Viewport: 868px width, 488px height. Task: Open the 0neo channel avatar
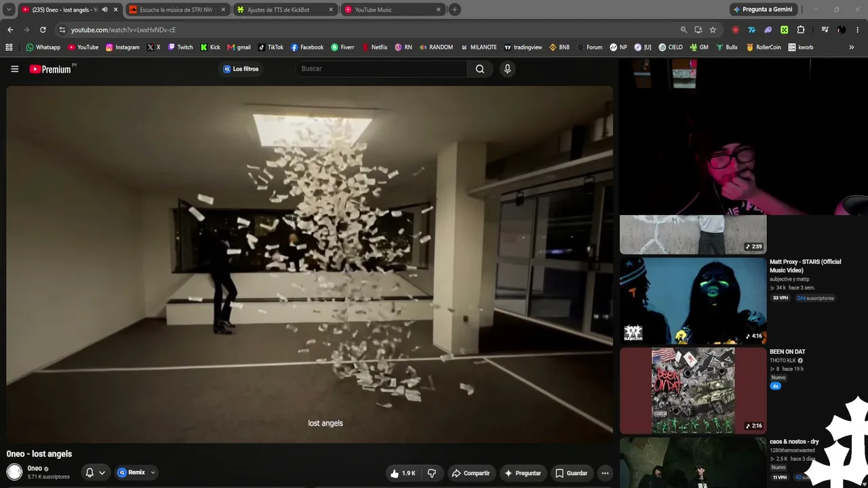pyautogui.click(x=14, y=472)
